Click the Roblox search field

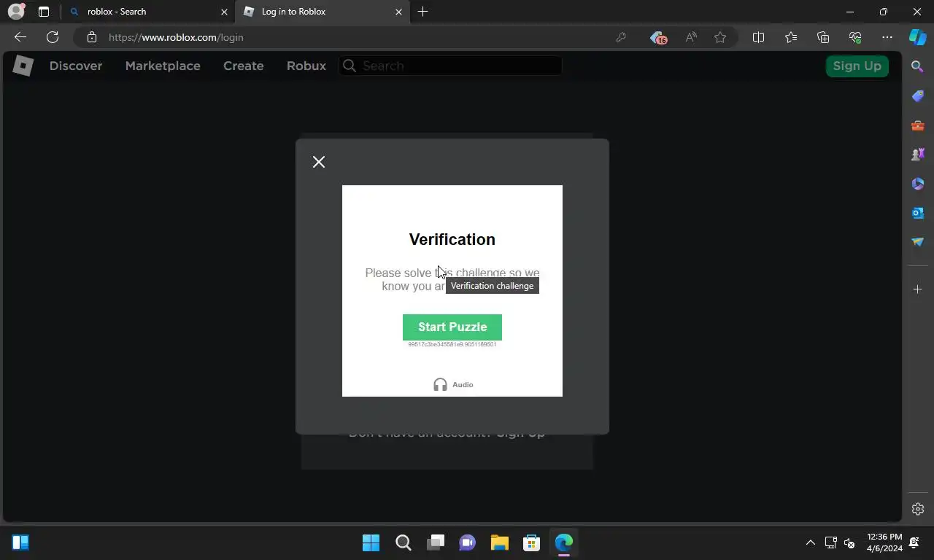click(x=451, y=66)
